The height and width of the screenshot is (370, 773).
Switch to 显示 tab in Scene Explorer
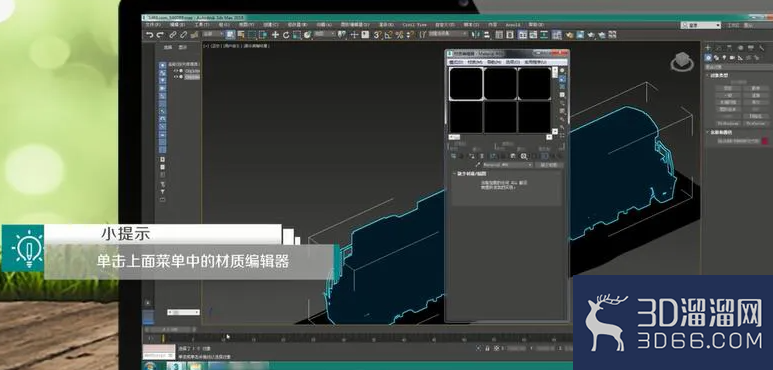tap(182, 48)
